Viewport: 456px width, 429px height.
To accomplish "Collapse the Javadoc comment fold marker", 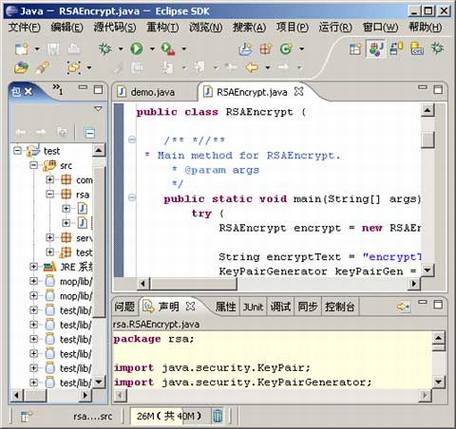I will click(x=132, y=139).
